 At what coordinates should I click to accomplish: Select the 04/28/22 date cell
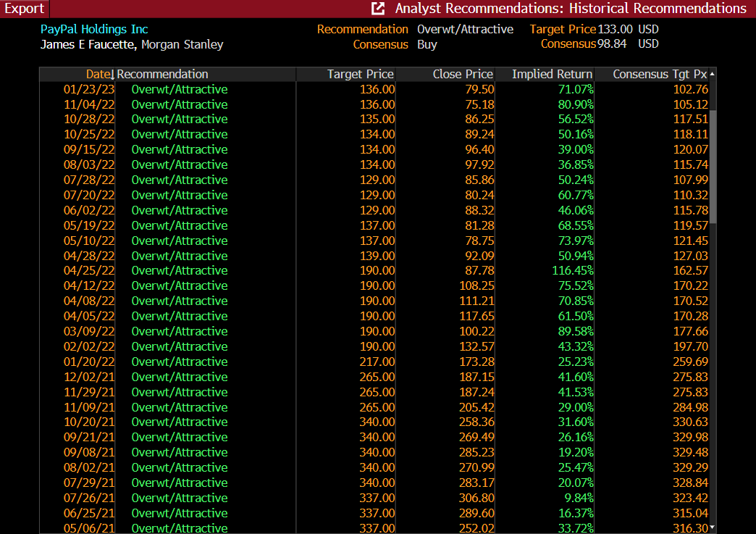89,256
